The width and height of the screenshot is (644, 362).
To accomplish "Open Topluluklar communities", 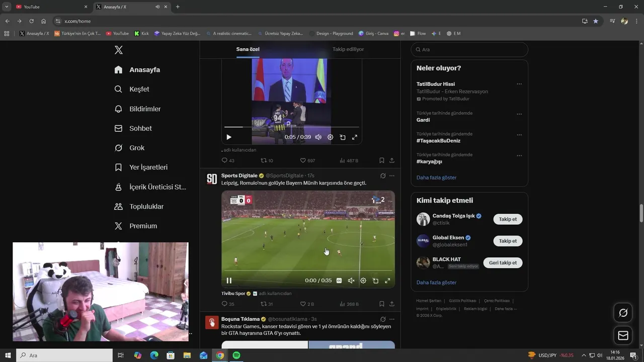I will pyautogui.click(x=139, y=206).
